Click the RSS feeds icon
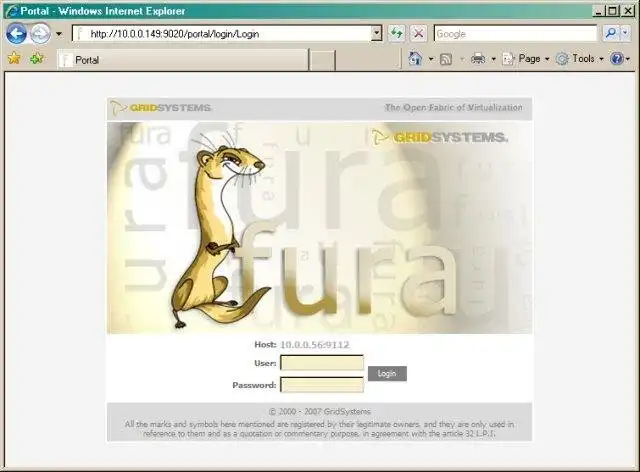The width and height of the screenshot is (640, 472). [x=446, y=60]
